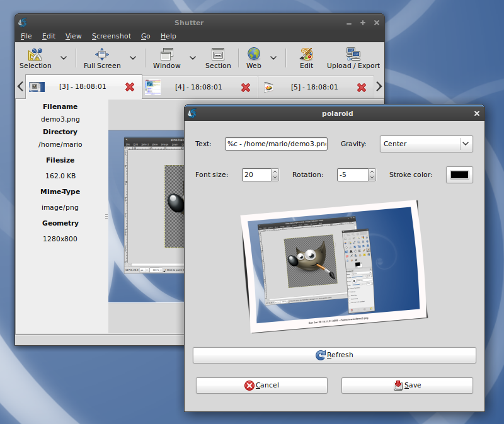The width and height of the screenshot is (504, 424).
Task: Capture a Web page screenshot
Action: (254, 58)
